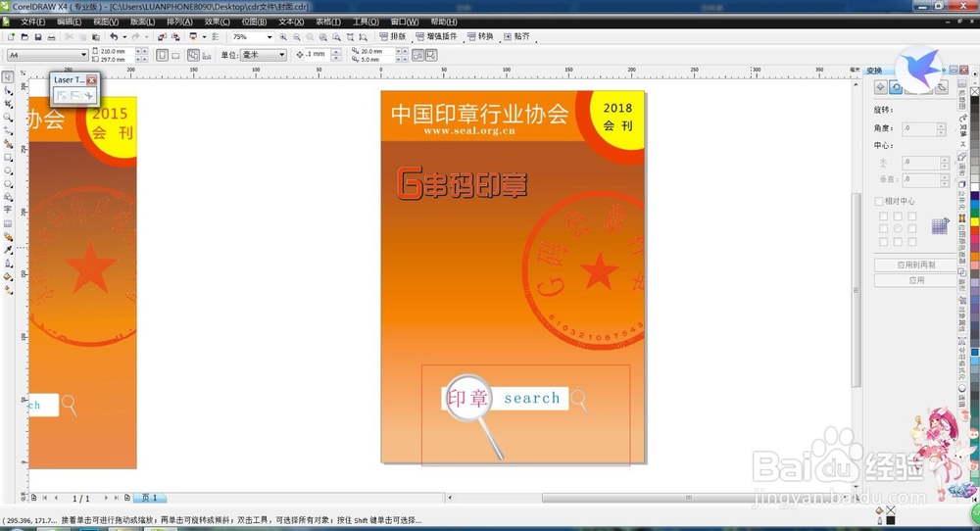This screenshot has width=980, height=531.
Task: Click the New document icon
Action: (11, 37)
